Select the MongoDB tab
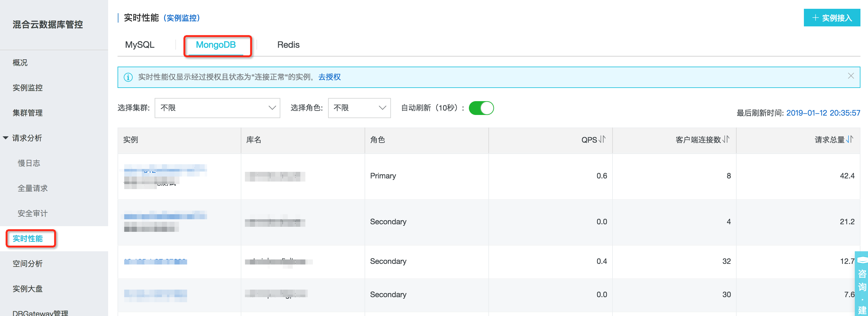This screenshot has height=316, width=868. pyautogui.click(x=216, y=45)
